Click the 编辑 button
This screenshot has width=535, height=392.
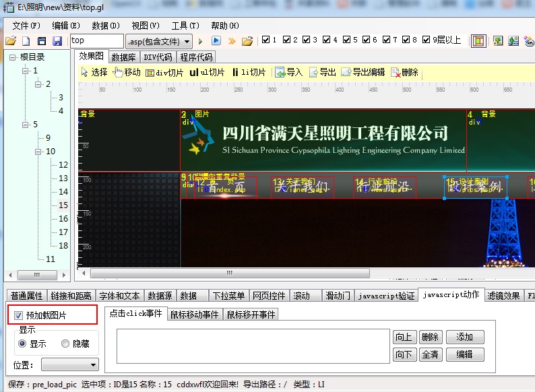click(465, 355)
